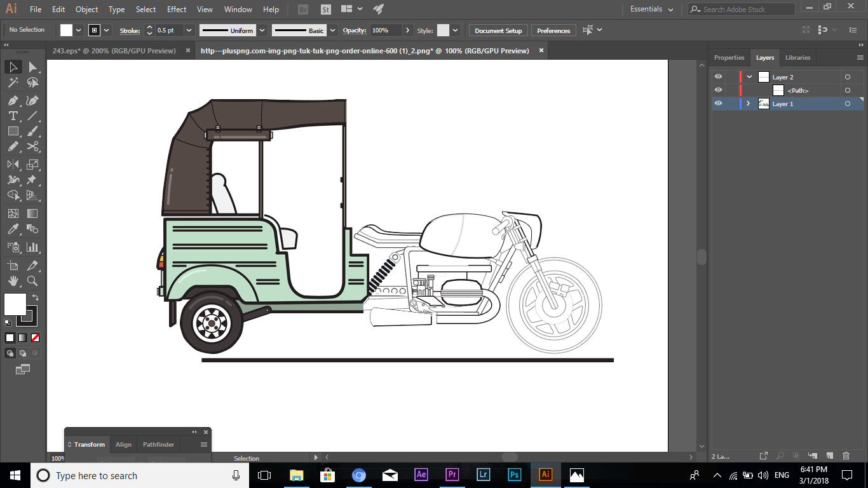Switch to the Properties panel tab
This screenshot has width=868, height=488.
729,57
